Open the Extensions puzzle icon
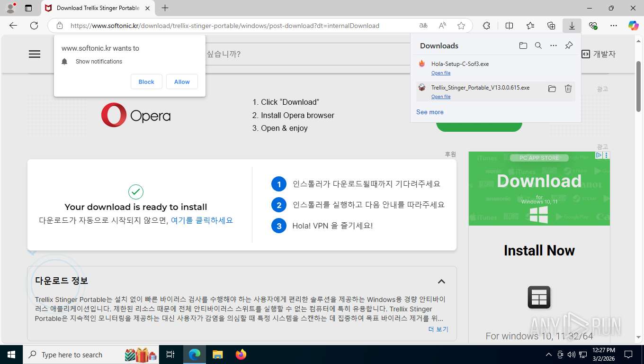 point(486,26)
